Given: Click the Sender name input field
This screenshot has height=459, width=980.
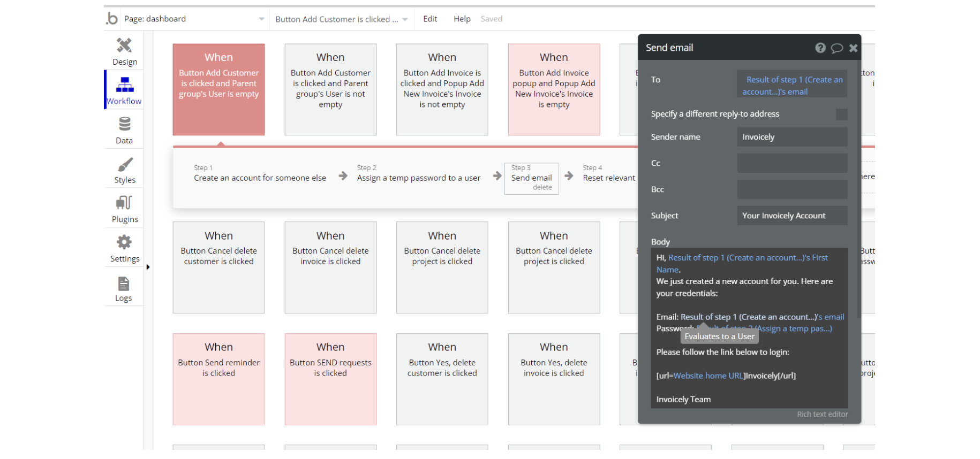Looking at the screenshot, I should pyautogui.click(x=791, y=137).
